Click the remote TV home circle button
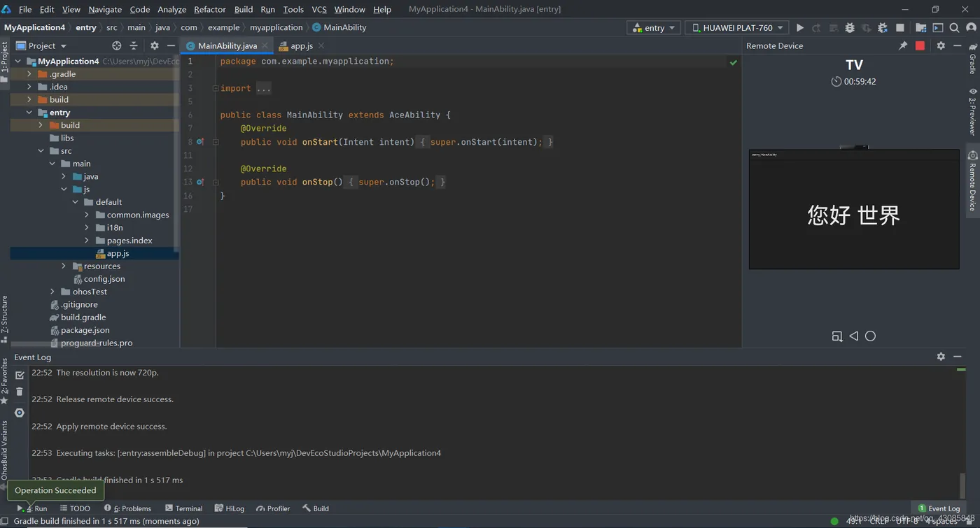980x528 pixels. (870, 336)
